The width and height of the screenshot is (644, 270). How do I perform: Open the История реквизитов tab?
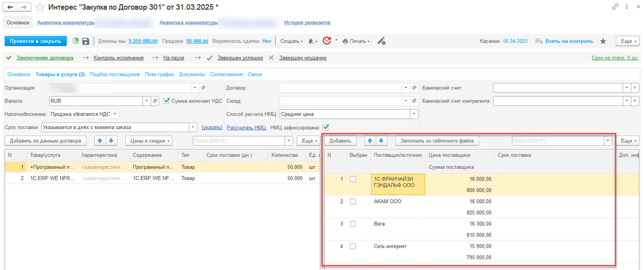307,23
